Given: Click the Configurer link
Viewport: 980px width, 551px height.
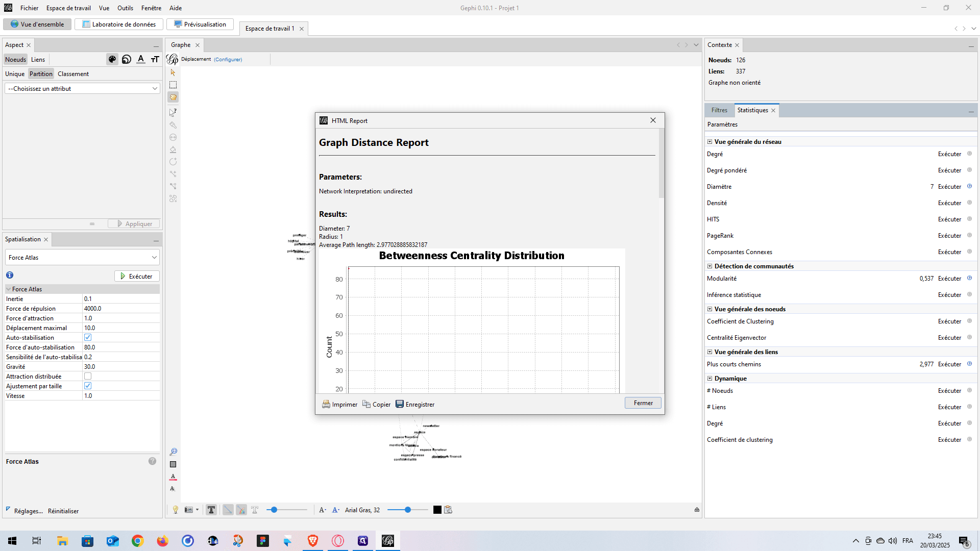Looking at the screenshot, I should [228, 59].
